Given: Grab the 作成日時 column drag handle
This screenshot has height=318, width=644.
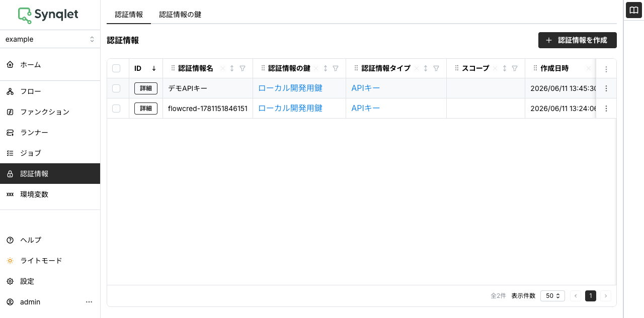Looking at the screenshot, I should (535, 68).
